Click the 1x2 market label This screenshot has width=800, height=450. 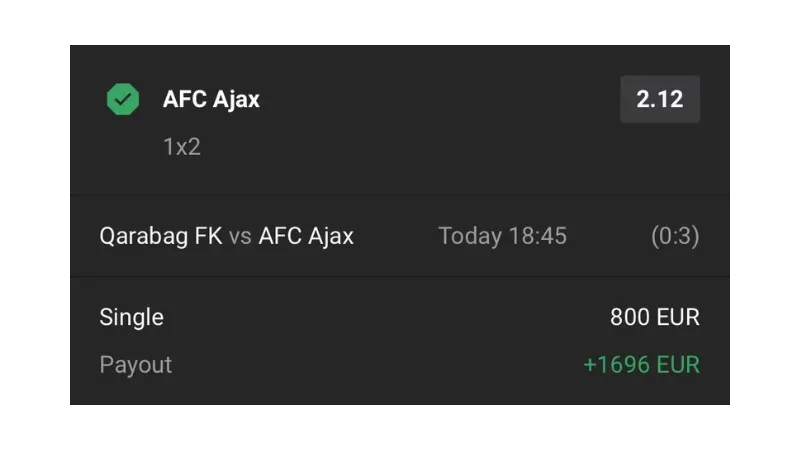(182, 147)
